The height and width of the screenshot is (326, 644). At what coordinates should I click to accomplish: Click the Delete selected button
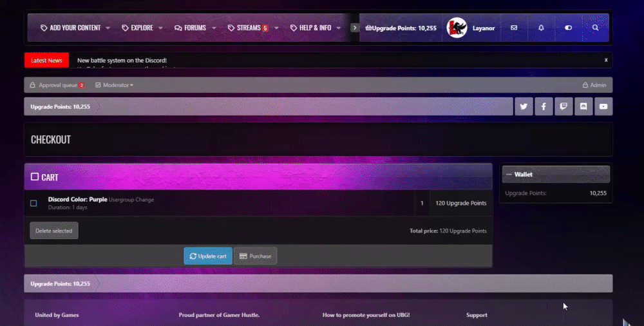point(54,231)
